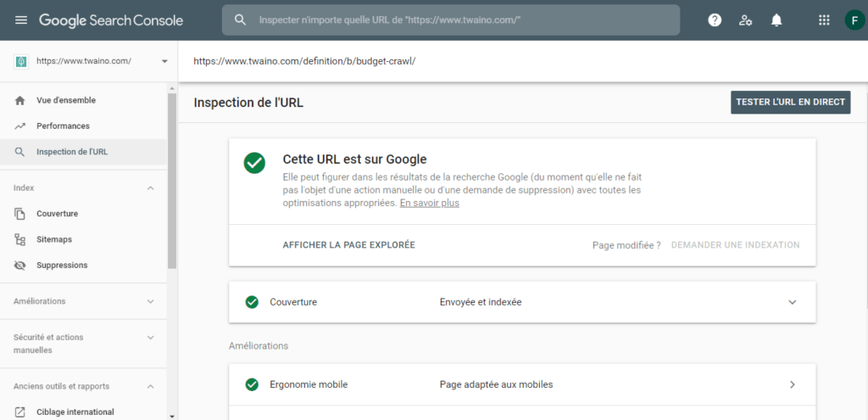The width and height of the screenshot is (868, 420).
Task: Click the Sitemaps sidebar icon
Action: click(20, 240)
